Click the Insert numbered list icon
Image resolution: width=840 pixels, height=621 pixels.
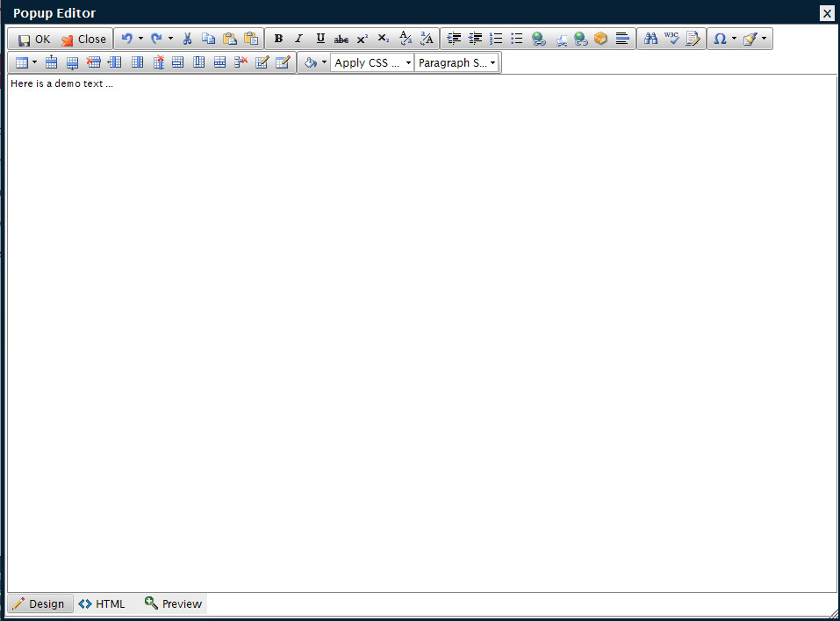click(496, 39)
